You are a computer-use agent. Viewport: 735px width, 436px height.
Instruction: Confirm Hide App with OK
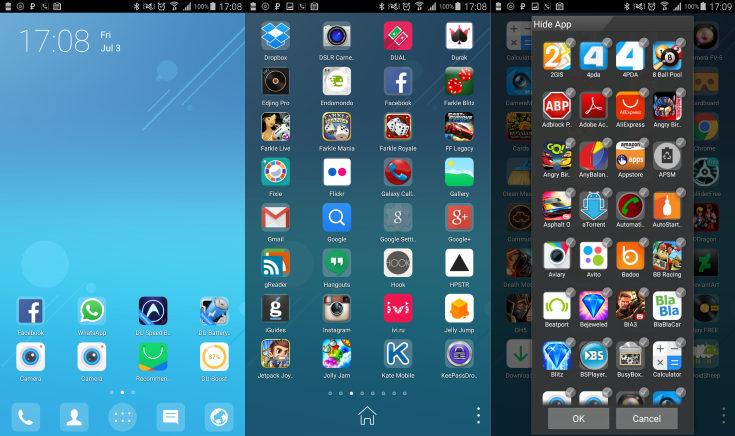[x=578, y=418]
